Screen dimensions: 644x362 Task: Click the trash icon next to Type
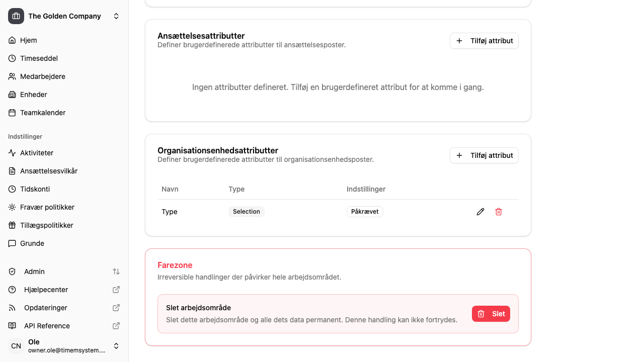point(499,212)
